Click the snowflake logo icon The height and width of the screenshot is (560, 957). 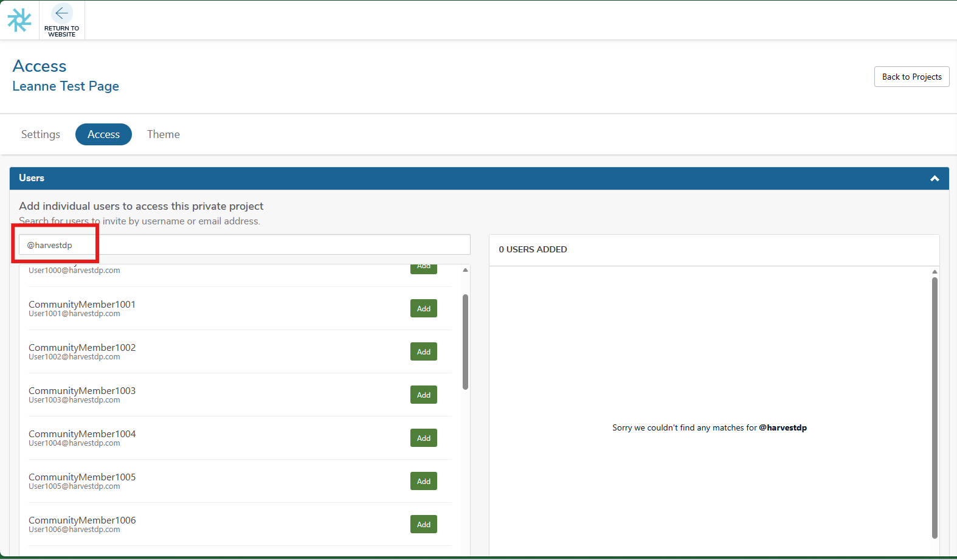click(x=19, y=20)
